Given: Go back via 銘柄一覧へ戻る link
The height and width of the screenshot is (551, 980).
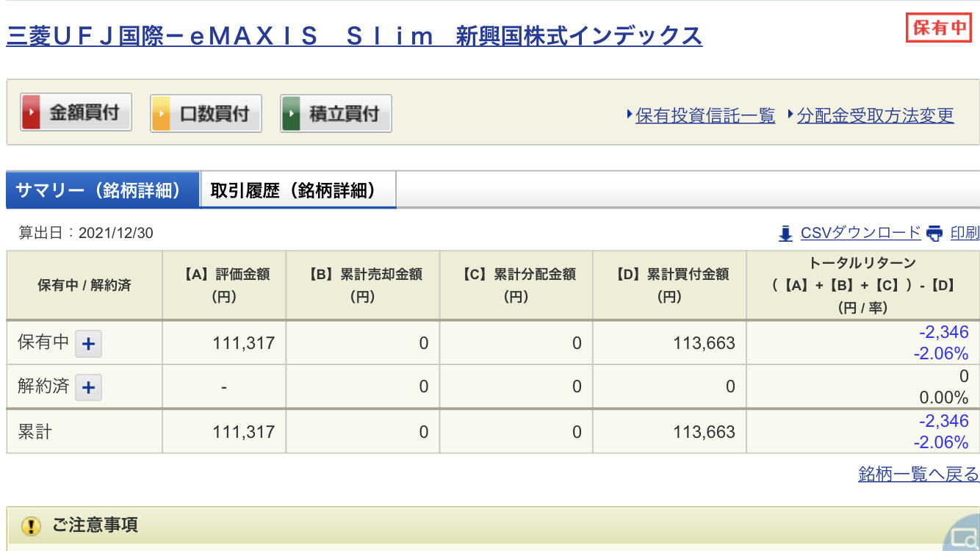Looking at the screenshot, I should pos(918,474).
